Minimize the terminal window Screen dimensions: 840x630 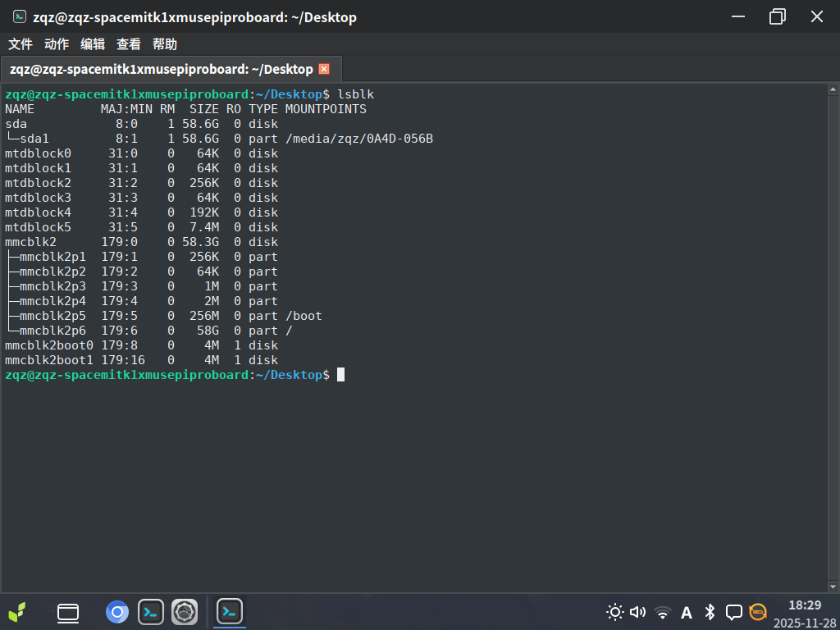[738, 16]
